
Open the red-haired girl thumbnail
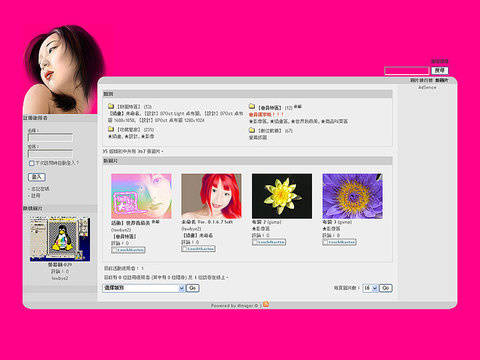click(211, 196)
